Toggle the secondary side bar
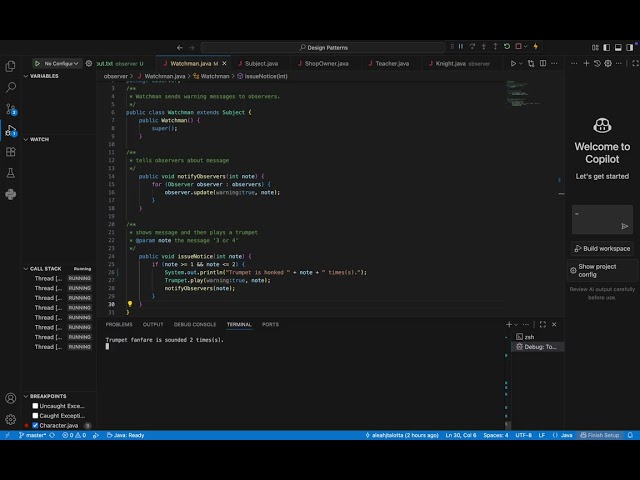The width and height of the screenshot is (640, 480). point(629,47)
